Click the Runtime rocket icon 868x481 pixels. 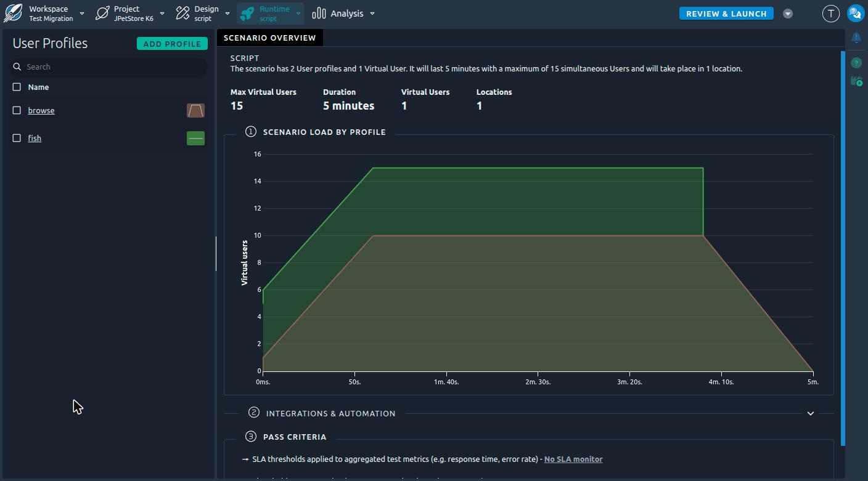coord(247,14)
